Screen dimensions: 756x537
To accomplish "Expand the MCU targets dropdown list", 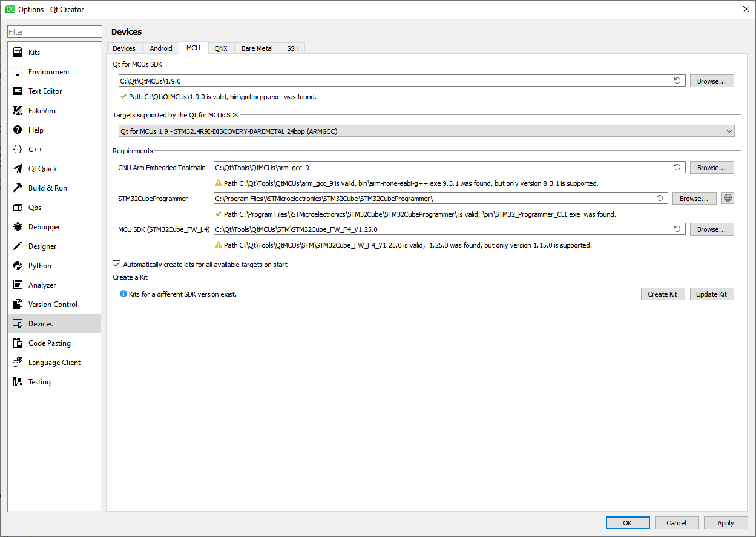I will click(728, 131).
